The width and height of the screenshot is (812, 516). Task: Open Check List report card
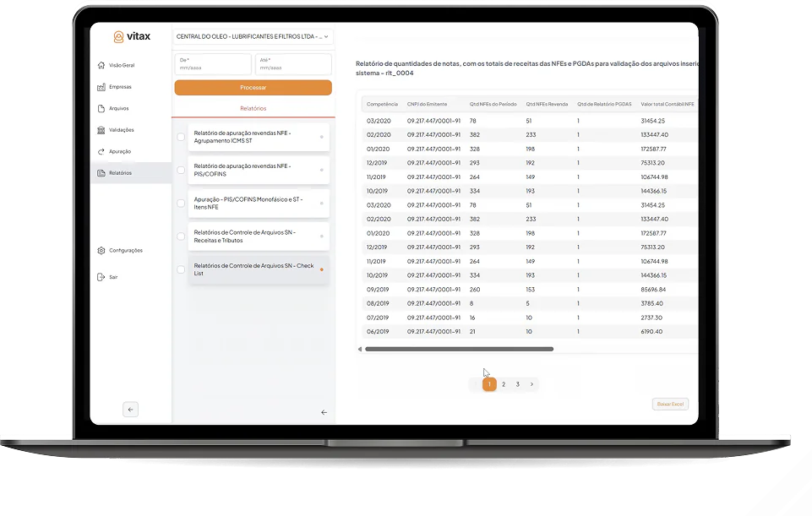click(259, 269)
